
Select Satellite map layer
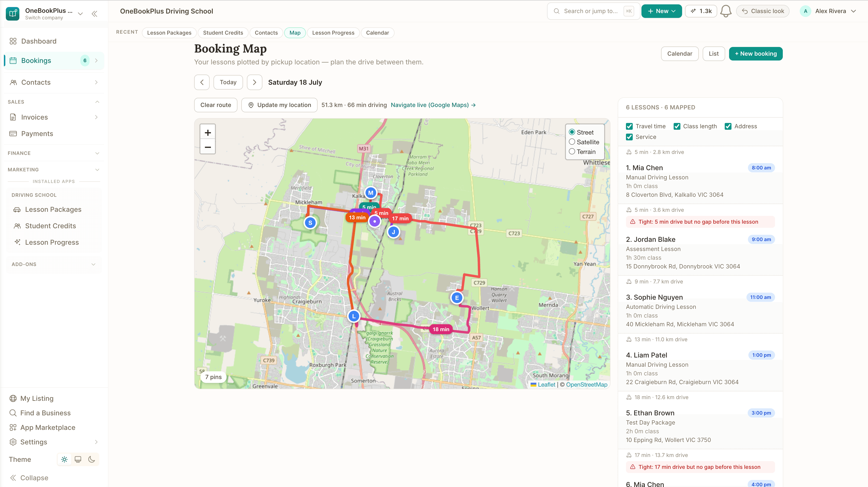[x=572, y=142]
